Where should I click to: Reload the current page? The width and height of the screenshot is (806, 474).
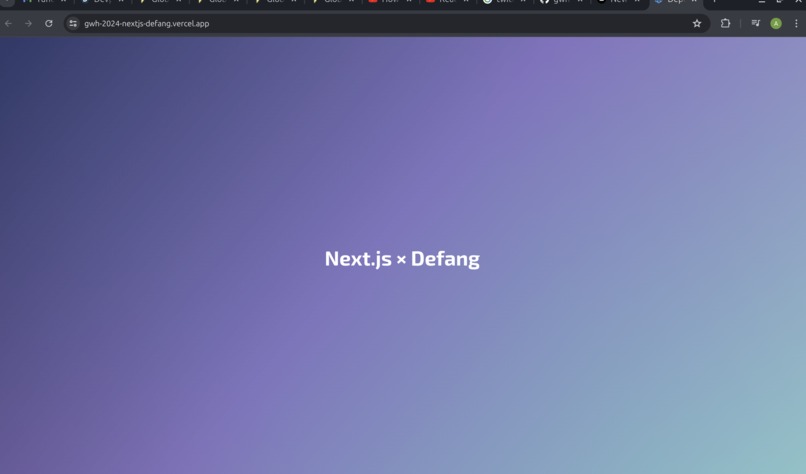tap(49, 24)
